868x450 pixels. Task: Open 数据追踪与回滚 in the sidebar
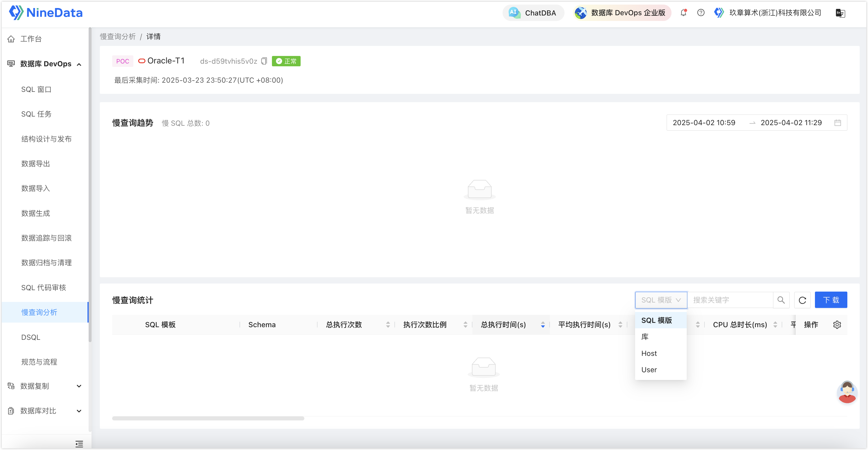(x=46, y=238)
